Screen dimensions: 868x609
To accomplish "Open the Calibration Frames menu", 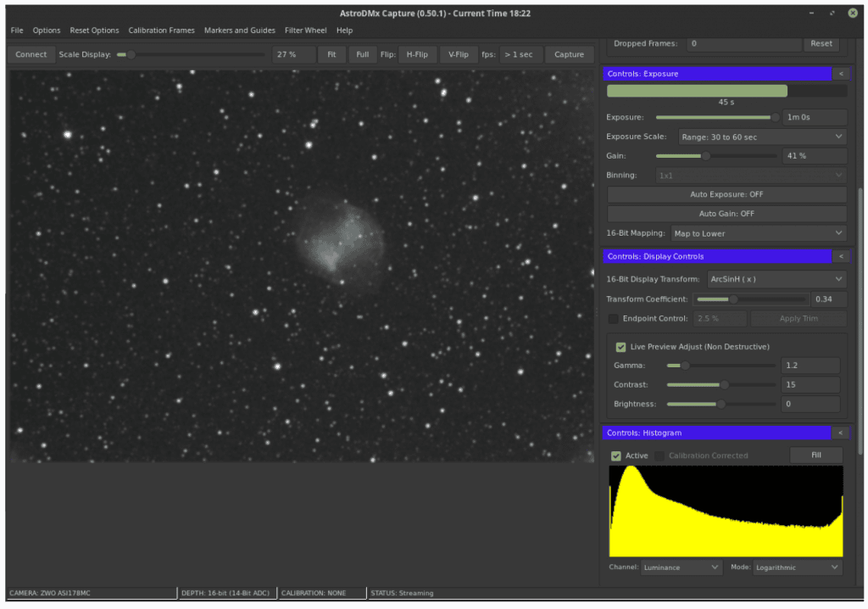I will [x=161, y=31].
